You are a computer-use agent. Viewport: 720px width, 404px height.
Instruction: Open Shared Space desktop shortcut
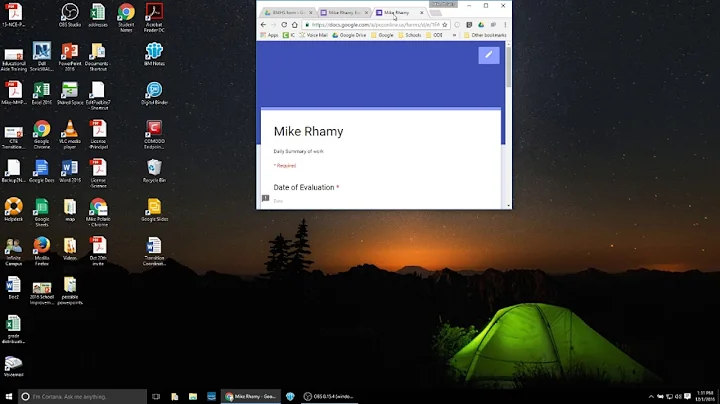[x=70, y=93]
